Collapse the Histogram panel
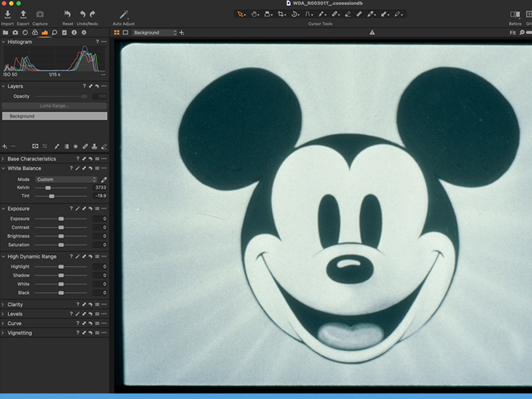 3,42
